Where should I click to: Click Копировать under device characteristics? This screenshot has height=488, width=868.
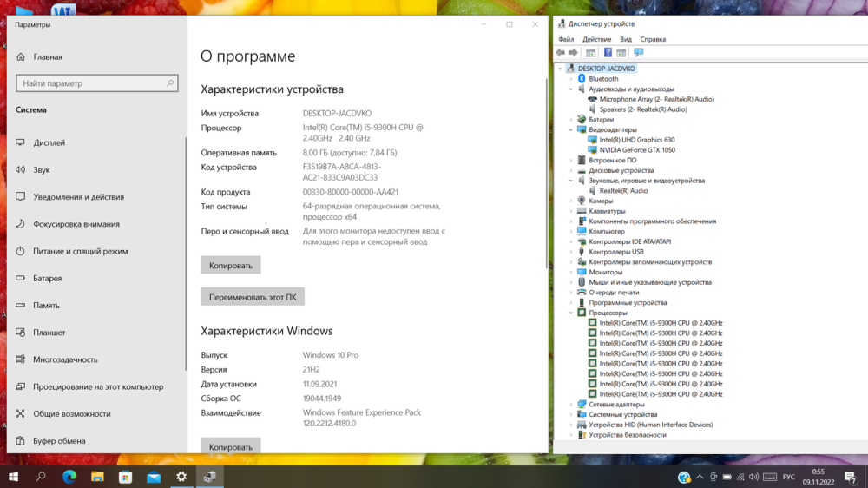tap(231, 266)
